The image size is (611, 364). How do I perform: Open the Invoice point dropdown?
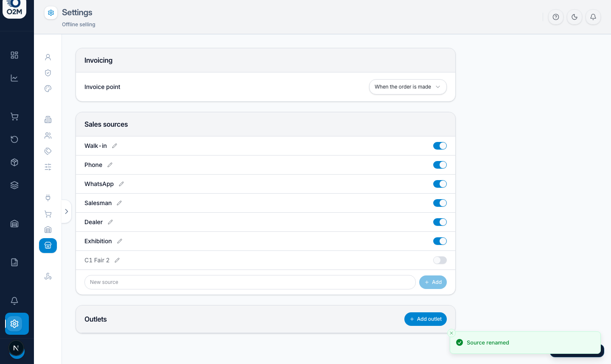(x=408, y=87)
